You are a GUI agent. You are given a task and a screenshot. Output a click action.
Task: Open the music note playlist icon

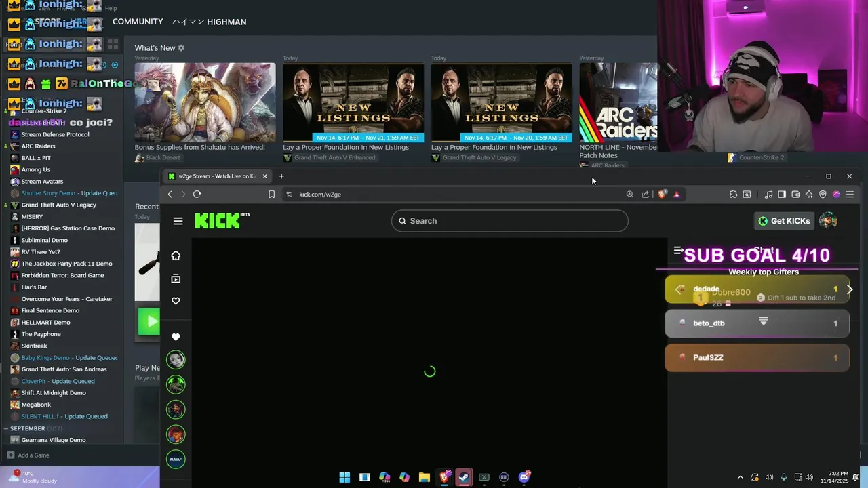point(768,195)
